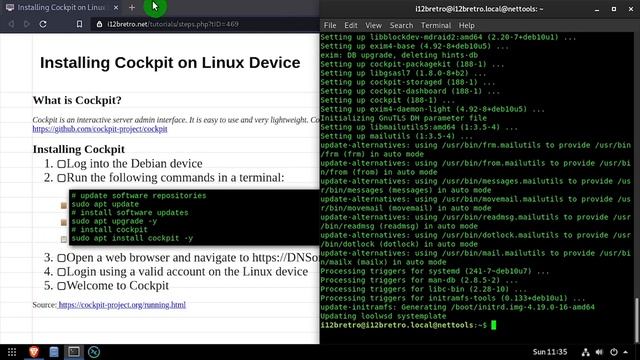Open the Sun 11:35 clock
The width and height of the screenshot is (640, 360).
tap(550, 352)
